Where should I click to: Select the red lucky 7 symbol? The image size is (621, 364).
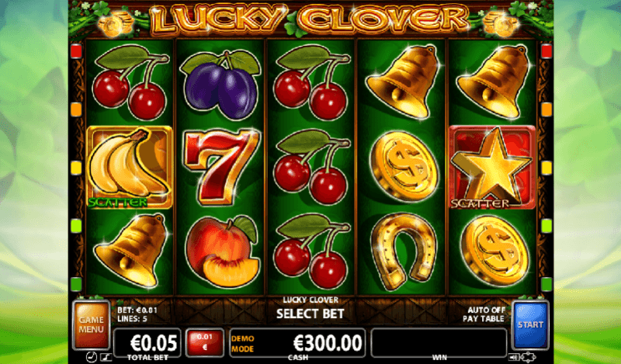[x=220, y=166]
